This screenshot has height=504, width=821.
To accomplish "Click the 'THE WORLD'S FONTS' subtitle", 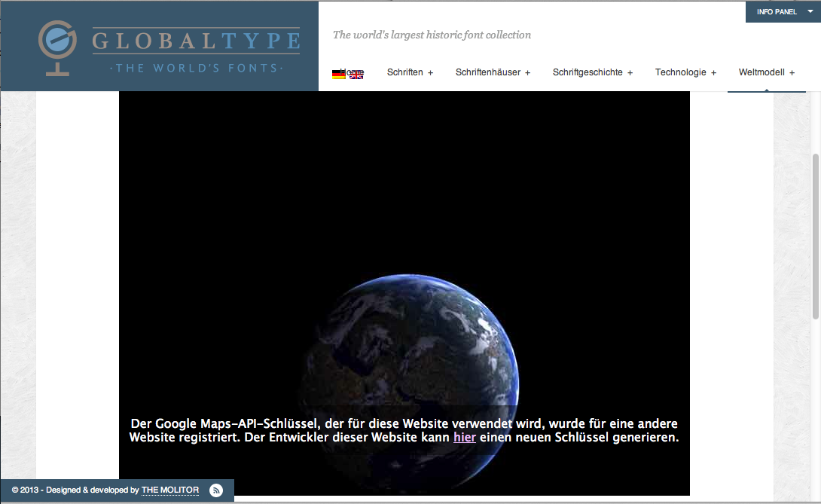I will tap(197, 68).
